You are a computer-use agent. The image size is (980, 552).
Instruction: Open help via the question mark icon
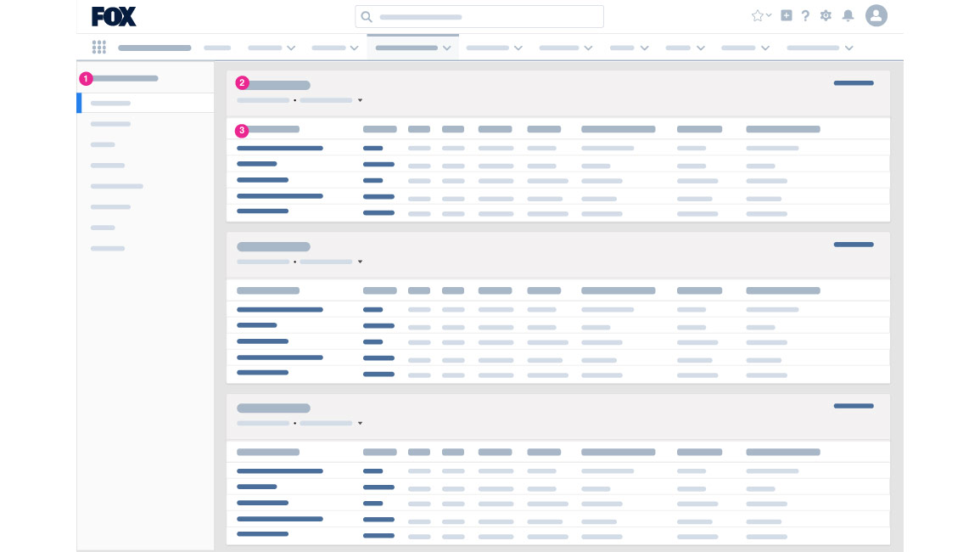pyautogui.click(x=805, y=15)
